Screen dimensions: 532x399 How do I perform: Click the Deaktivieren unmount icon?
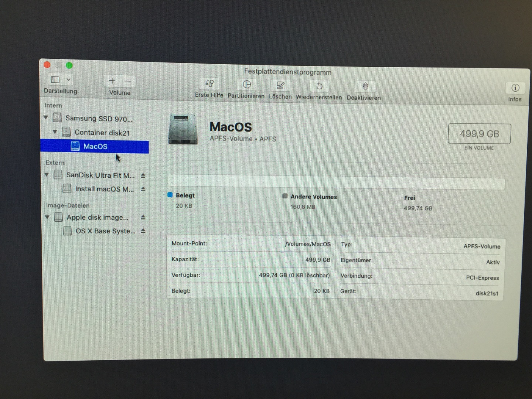click(365, 86)
